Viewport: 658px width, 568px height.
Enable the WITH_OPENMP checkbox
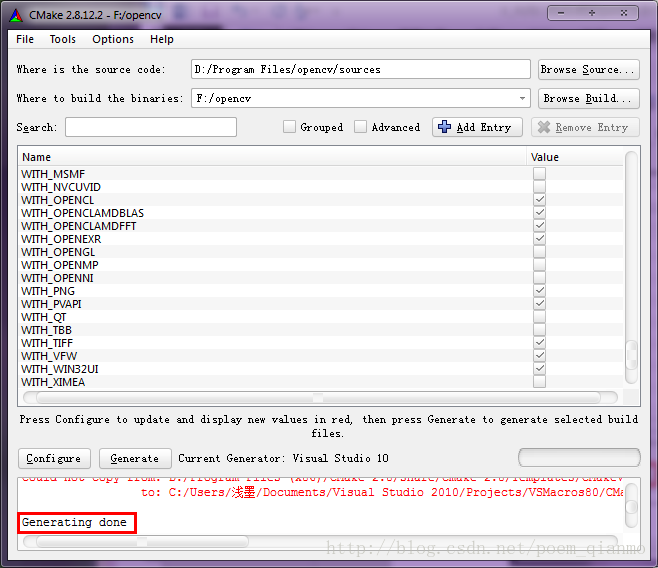[539, 264]
